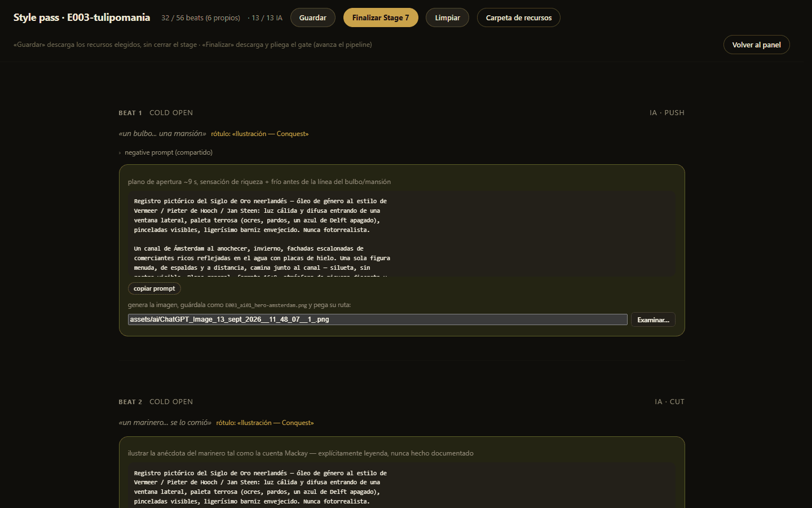The height and width of the screenshot is (508, 812).
Task: Click the «IA · PUSH» label
Action: tap(667, 113)
